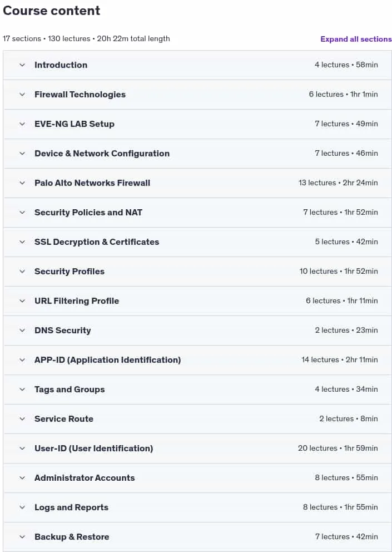Click Expand all sections link
Viewport: 392px width, 552px height.
356,39
